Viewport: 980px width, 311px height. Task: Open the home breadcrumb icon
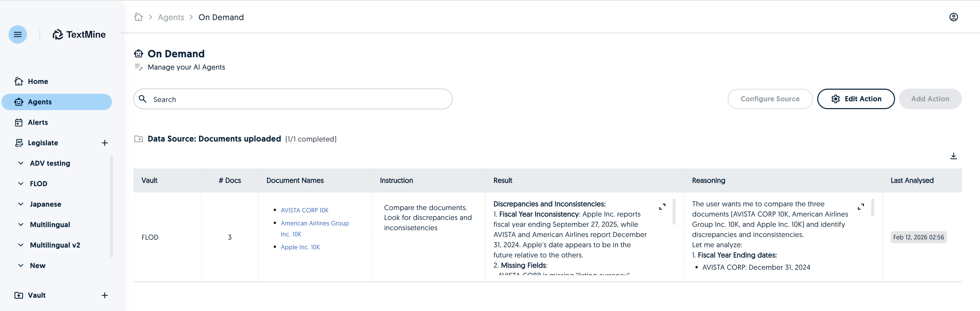pyautogui.click(x=139, y=17)
